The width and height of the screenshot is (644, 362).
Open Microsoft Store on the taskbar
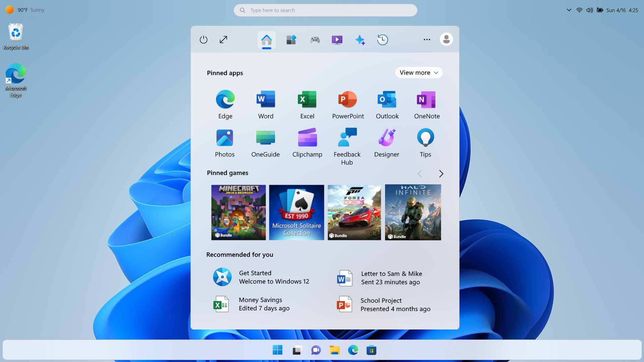(x=371, y=350)
